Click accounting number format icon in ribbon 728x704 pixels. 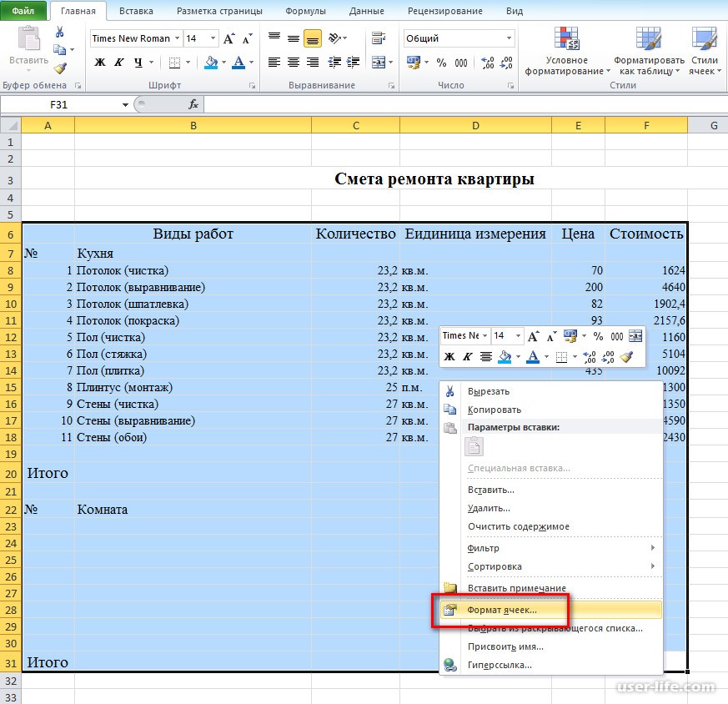[413, 63]
